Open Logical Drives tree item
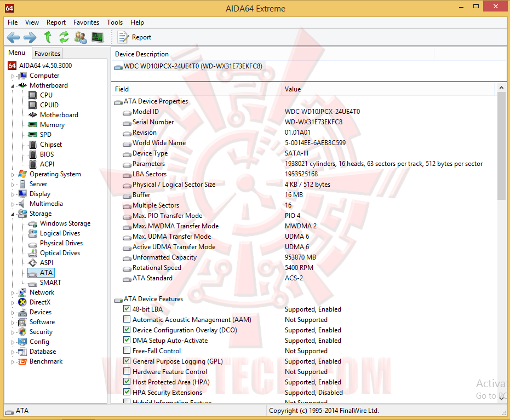The width and height of the screenshot is (510, 420). (60, 233)
